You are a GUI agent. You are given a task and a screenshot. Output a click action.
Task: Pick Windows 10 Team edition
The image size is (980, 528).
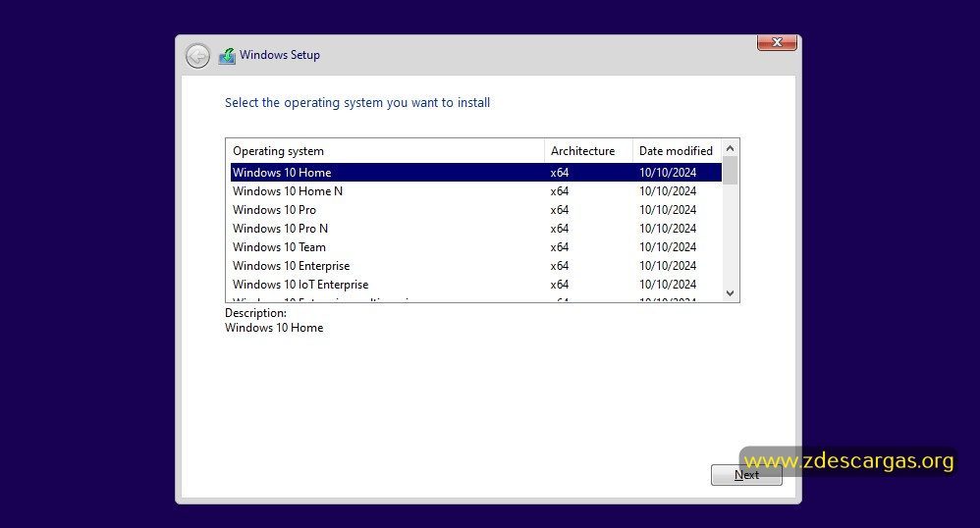point(476,247)
